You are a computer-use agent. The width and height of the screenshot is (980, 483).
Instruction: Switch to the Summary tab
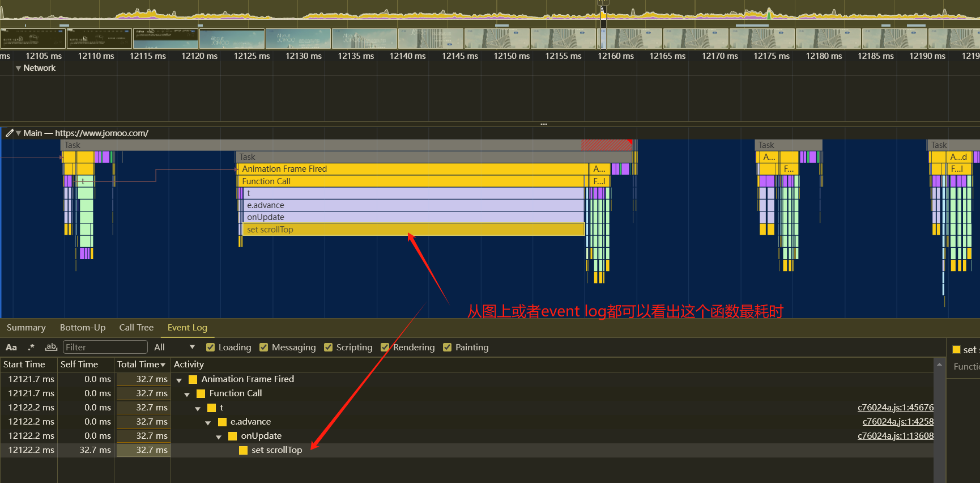pos(26,328)
